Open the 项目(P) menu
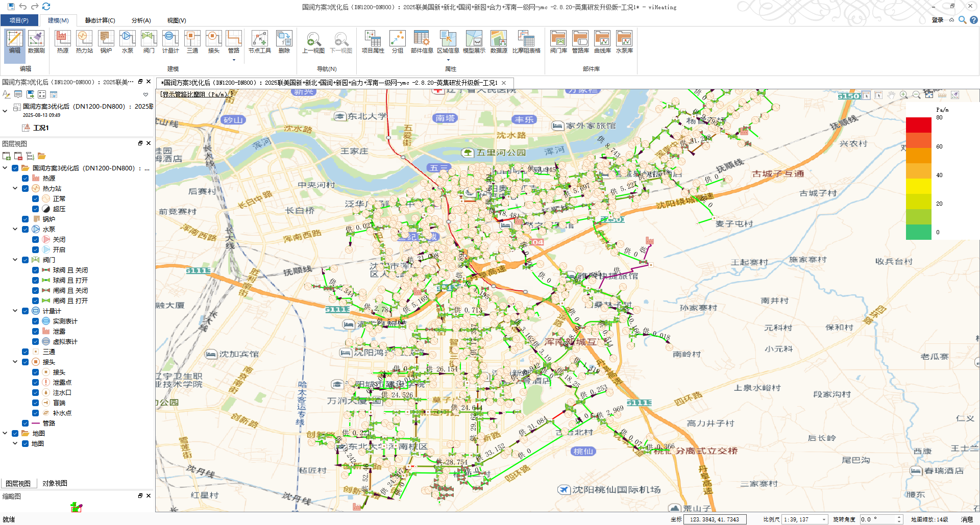This screenshot has height=525, width=980. (x=19, y=20)
